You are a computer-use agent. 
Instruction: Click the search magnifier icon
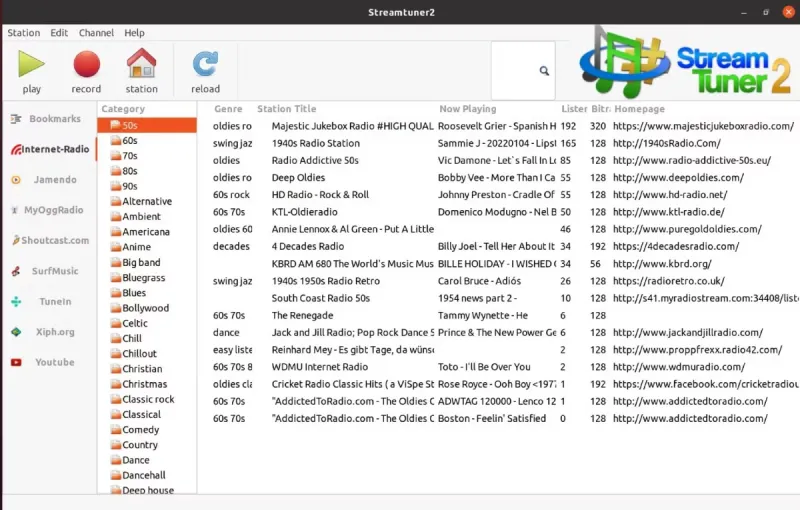[x=544, y=71]
